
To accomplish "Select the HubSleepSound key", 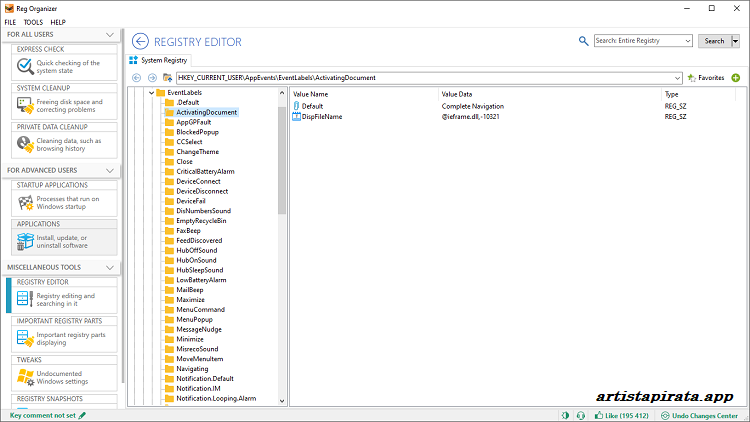I will pyautogui.click(x=199, y=270).
